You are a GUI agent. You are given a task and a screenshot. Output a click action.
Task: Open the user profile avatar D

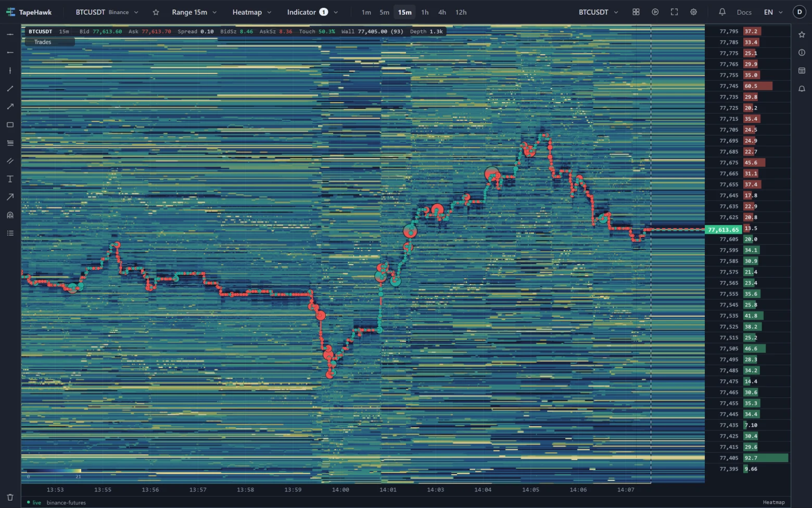click(800, 12)
